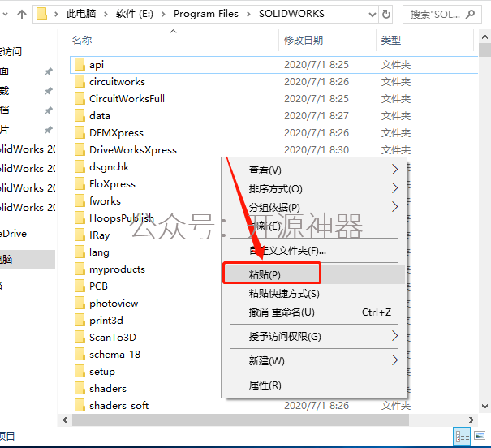The image size is (491, 448).
Task: Choose 属性(R) in context menu
Action: [x=314, y=385]
